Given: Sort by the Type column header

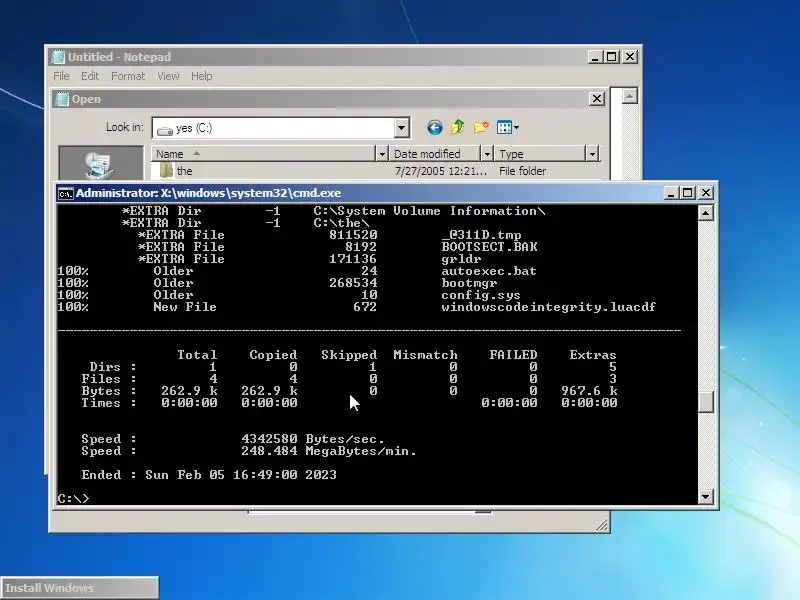Looking at the screenshot, I should pyautogui.click(x=540, y=154).
